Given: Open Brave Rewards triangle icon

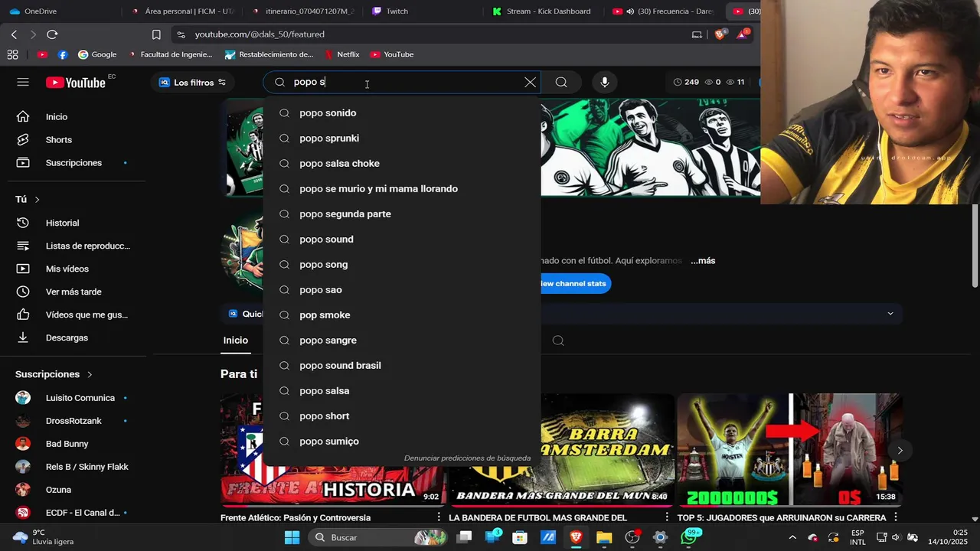Looking at the screenshot, I should tap(742, 34).
